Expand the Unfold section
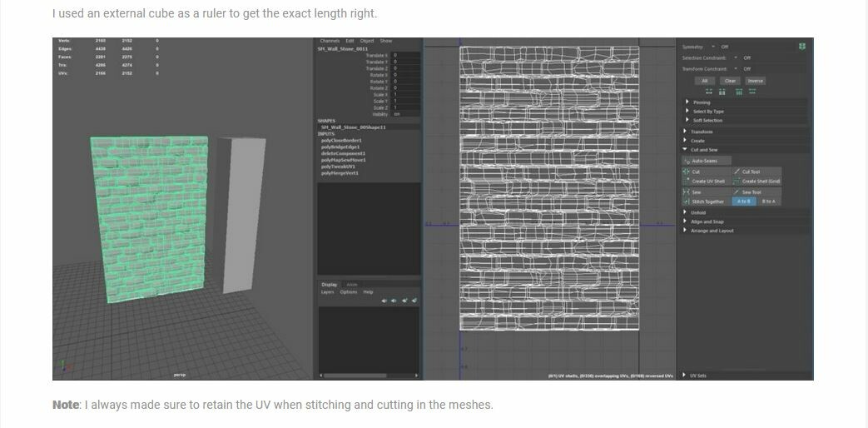868x428 pixels. (x=745, y=212)
